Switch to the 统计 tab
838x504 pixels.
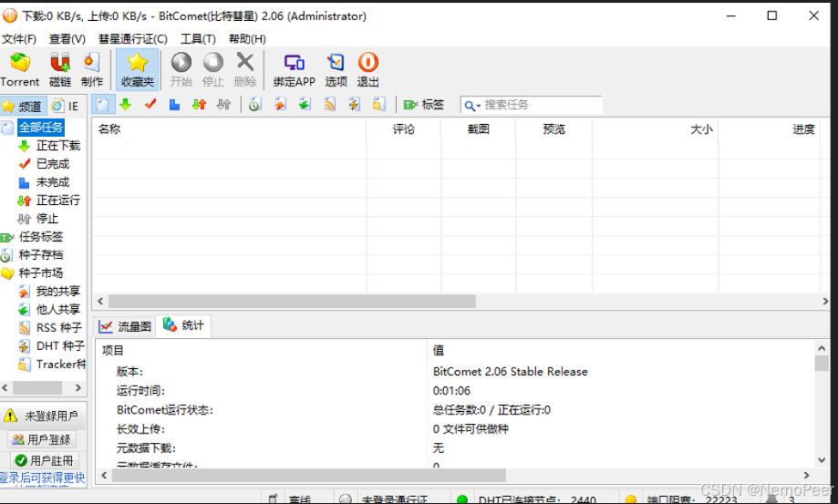tap(184, 325)
